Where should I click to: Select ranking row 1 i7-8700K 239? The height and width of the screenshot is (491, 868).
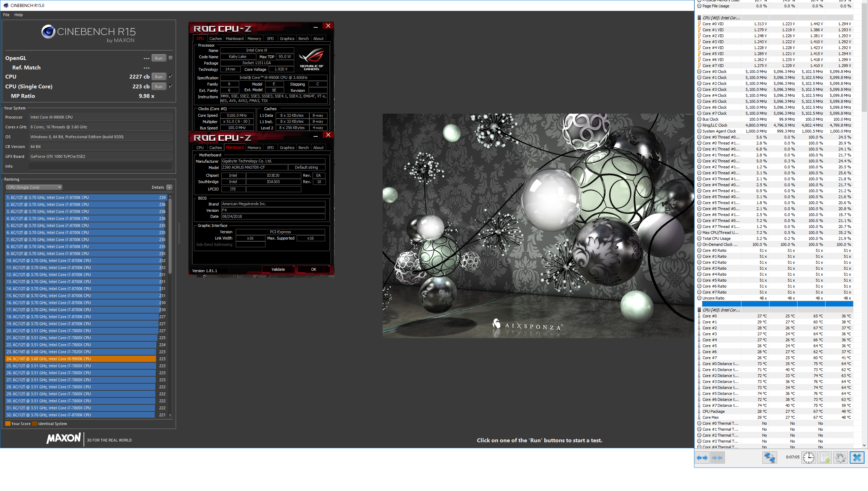pyautogui.click(x=86, y=197)
